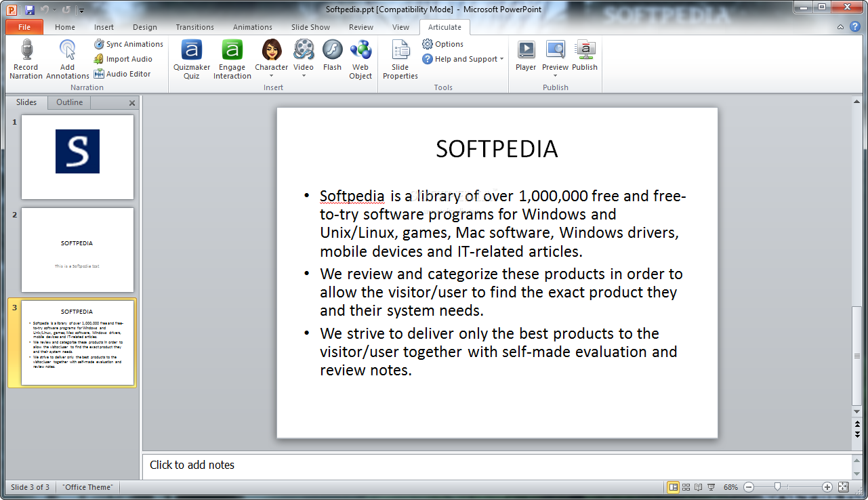Switch to the Animations tab
Screen dimensions: 868x500
pos(253,27)
